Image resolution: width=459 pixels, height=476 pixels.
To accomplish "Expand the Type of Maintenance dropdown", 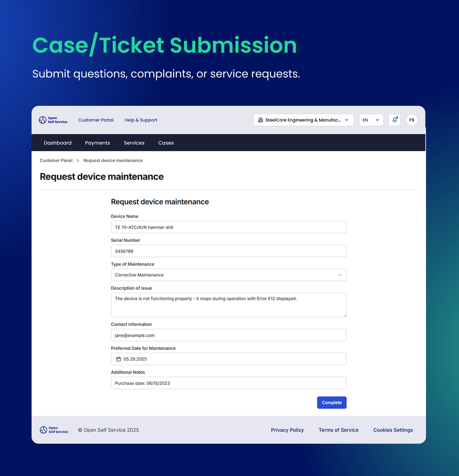I will [x=229, y=275].
